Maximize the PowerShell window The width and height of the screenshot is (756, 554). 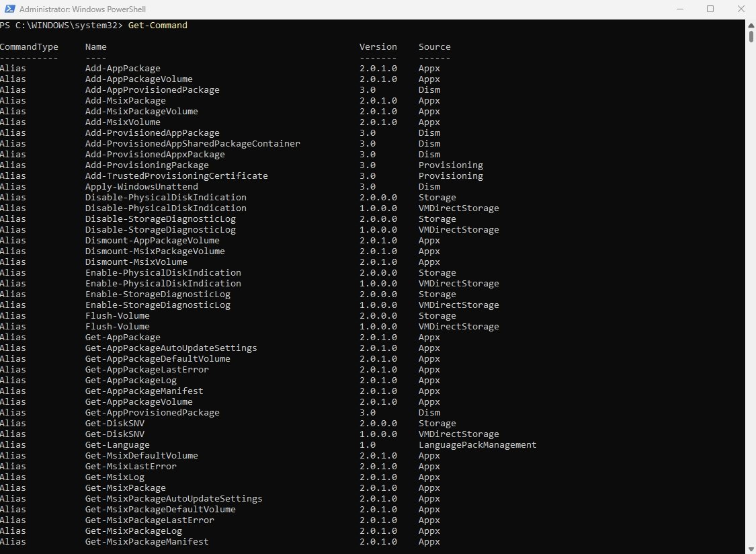pos(710,9)
